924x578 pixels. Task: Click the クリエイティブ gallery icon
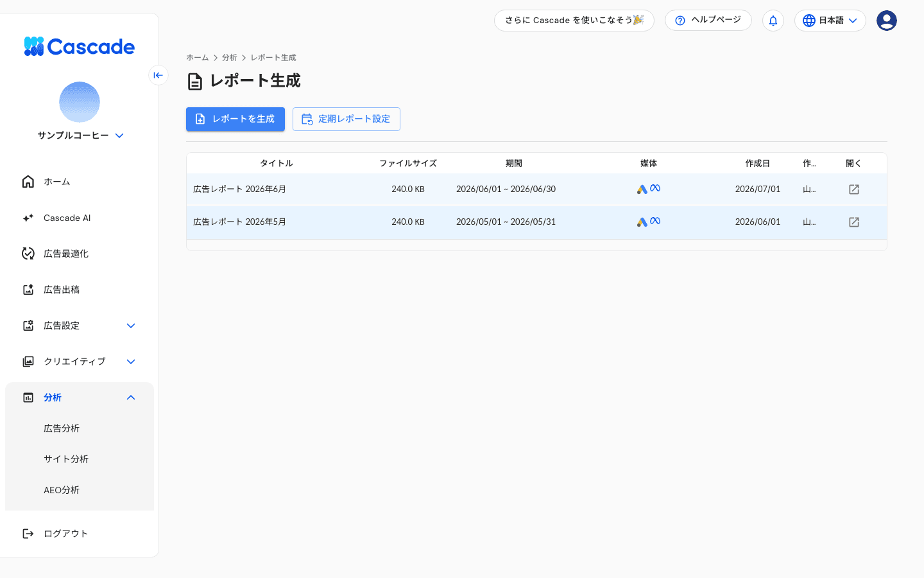(28, 362)
